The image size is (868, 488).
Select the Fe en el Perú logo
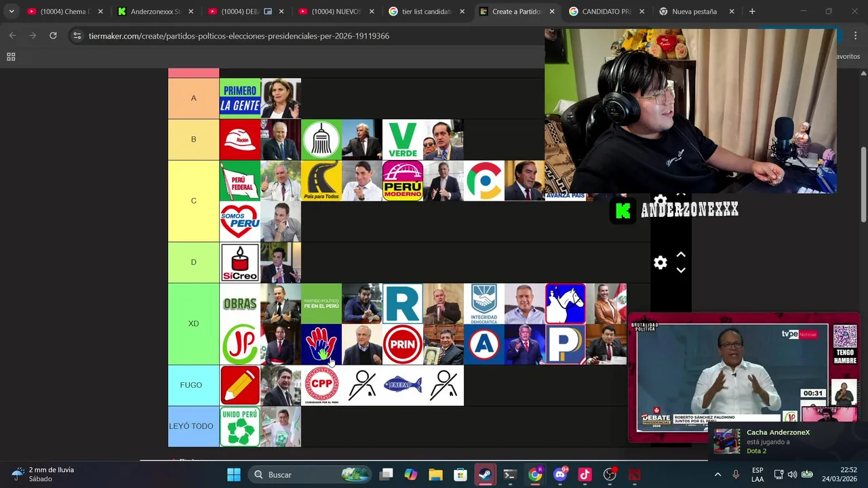[321, 304]
